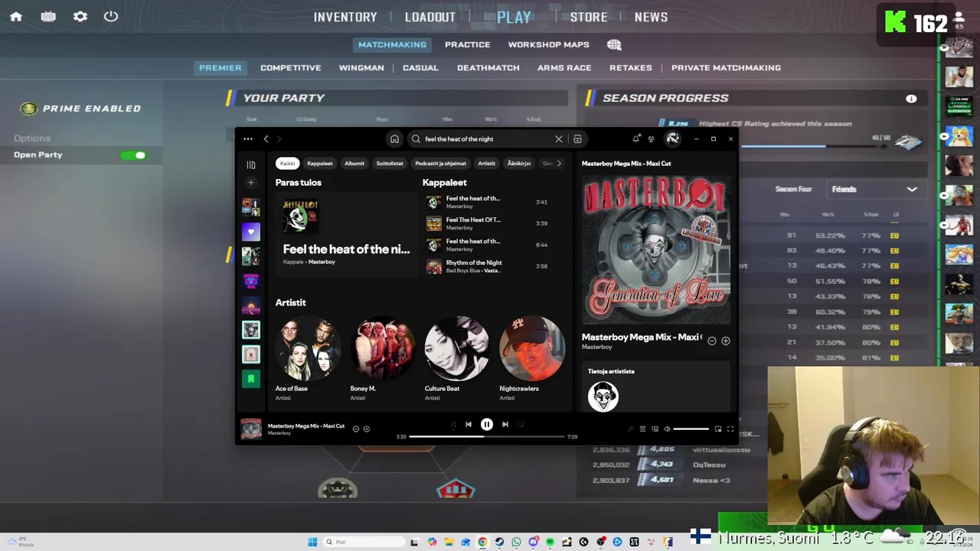The width and height of the screenshot is (980, 551).
Task: Open Spotify miniplayer icon
Action: 718,429
